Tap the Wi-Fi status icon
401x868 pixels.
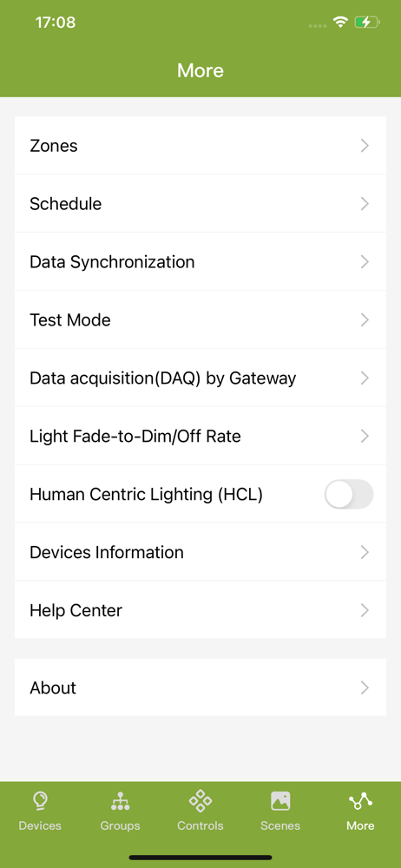click(340, 23)
